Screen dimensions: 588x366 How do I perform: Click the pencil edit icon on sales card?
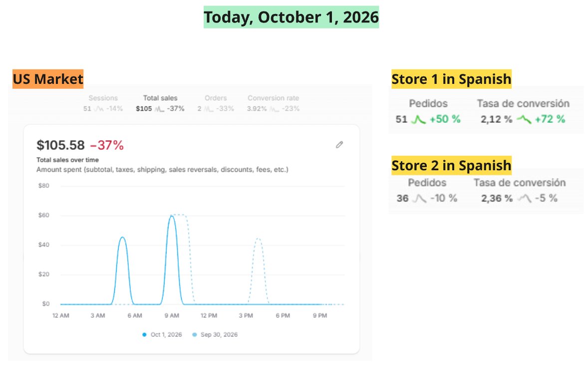tap(339, 145)
